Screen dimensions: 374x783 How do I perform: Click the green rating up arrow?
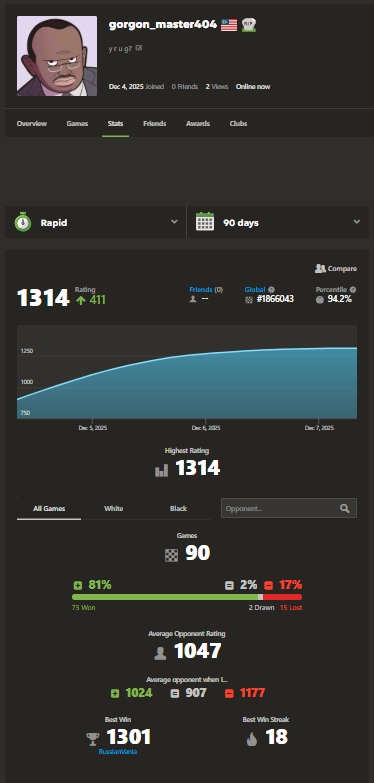coord(80,300)
